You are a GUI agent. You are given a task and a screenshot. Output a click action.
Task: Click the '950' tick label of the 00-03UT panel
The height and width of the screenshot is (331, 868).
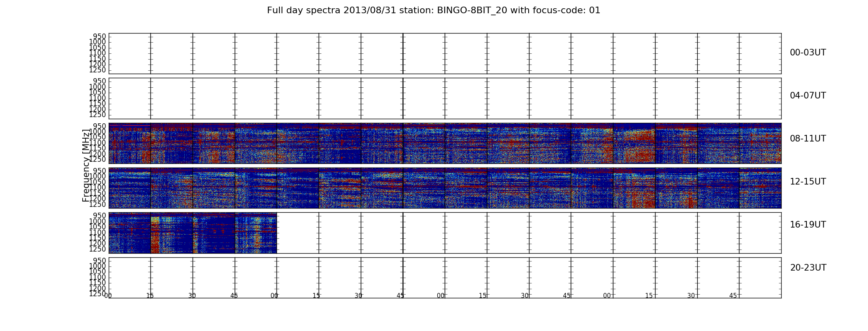point(99,36)
